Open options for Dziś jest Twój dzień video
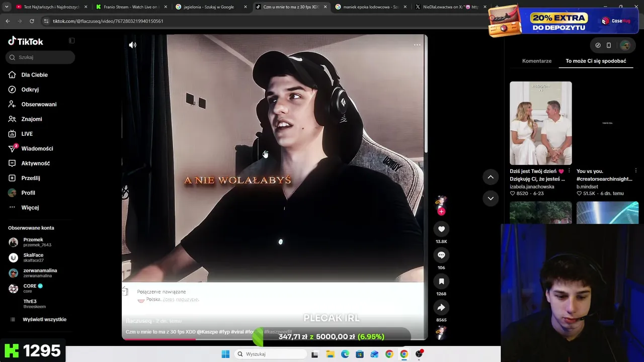The image size is (644, 362). point(569,171)
